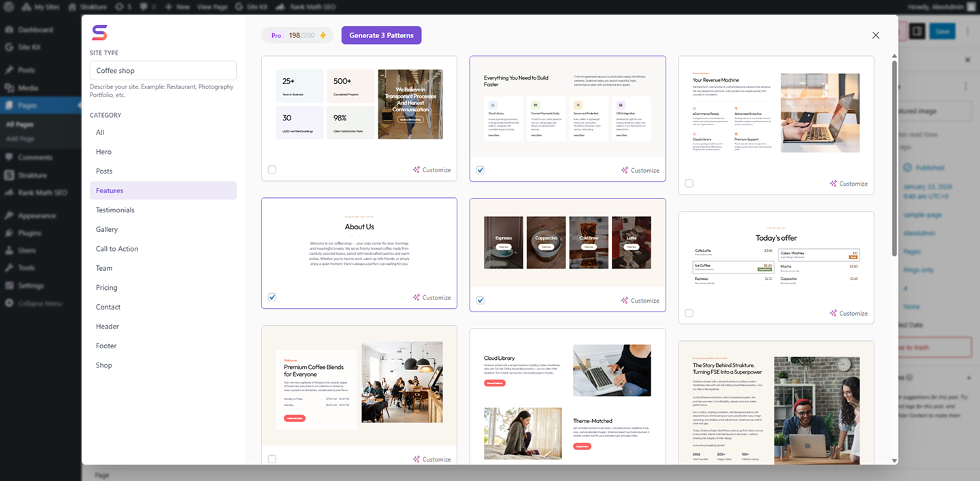The height and width of the screenshot is (481, 980).
Task: Click the Pro 198/200 credits badge
Action: (297, 35)
